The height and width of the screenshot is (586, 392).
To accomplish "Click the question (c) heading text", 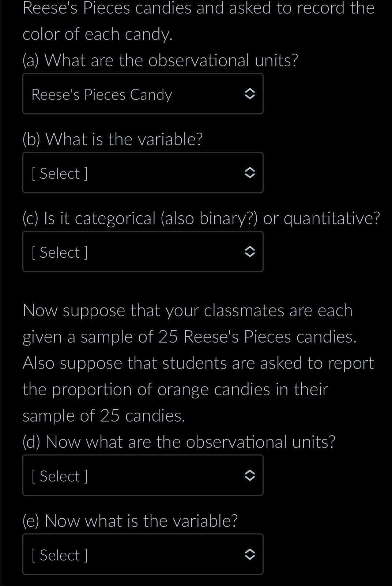I will coord(201,218).
